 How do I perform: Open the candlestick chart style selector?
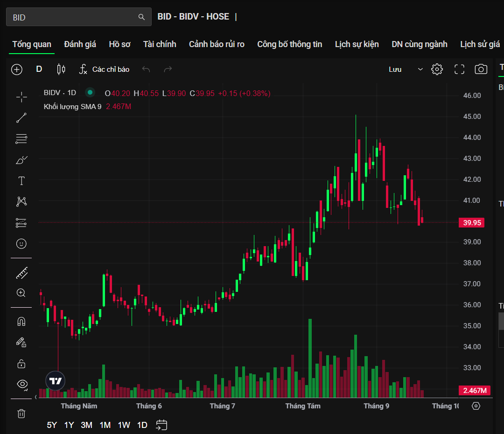tap(61, 69)
